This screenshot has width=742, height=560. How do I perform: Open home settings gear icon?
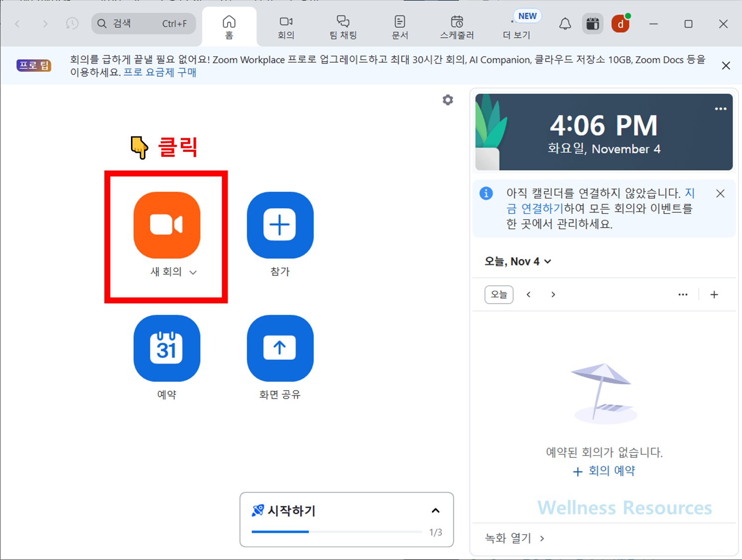click(448, 100)
